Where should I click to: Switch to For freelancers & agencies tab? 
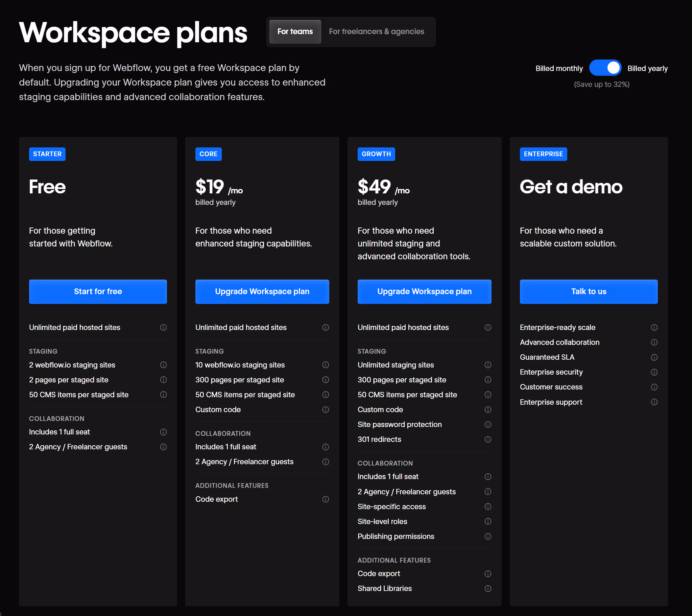376,32
